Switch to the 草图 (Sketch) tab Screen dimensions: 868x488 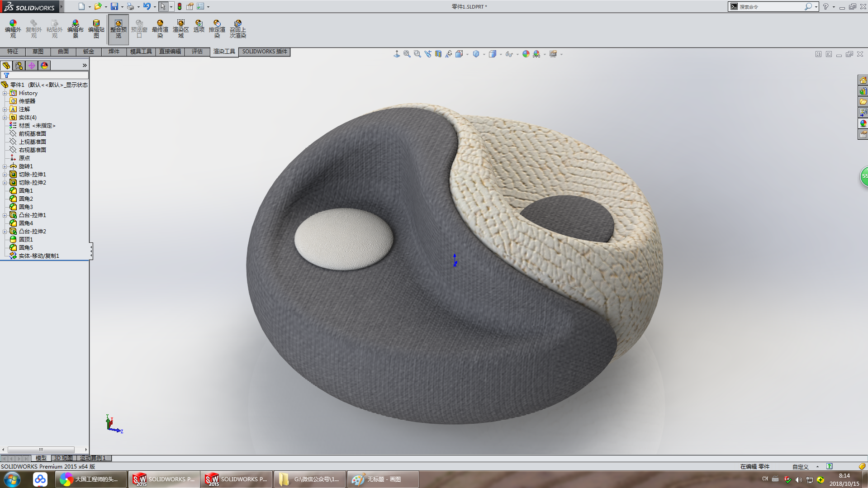38,52
